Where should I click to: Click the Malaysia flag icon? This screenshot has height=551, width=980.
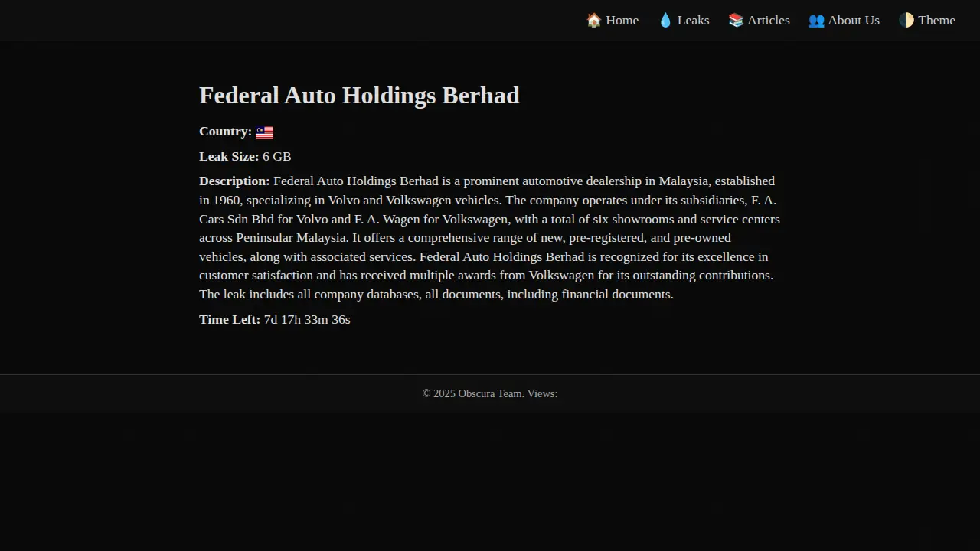click(x=264, y=132)
